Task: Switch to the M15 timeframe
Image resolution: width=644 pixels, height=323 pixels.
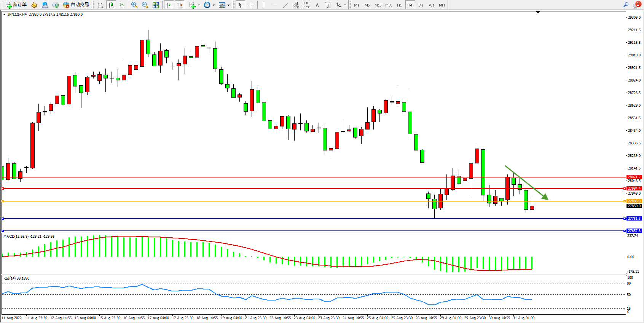Action: (x=378, y=5)
